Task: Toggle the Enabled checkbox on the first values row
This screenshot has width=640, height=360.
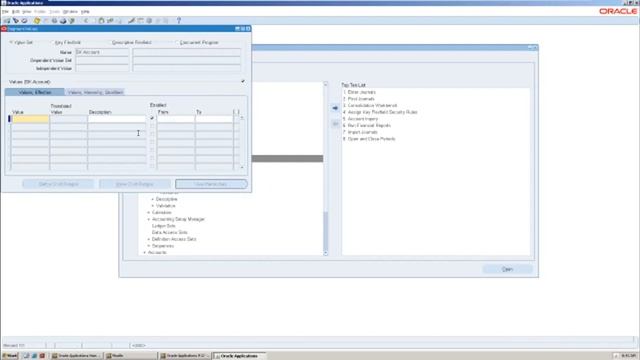Action: [x=152, y=118]
